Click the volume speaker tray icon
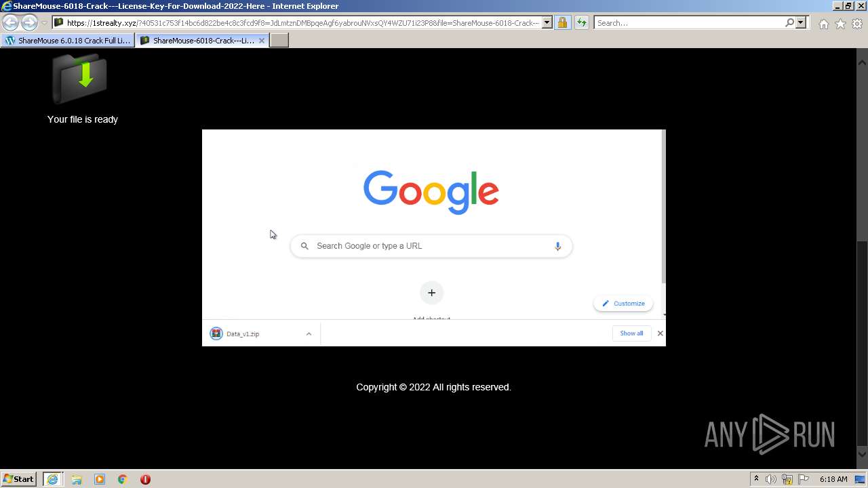Image resolution: width=868 pixels, height=488 pixels. 771,479
